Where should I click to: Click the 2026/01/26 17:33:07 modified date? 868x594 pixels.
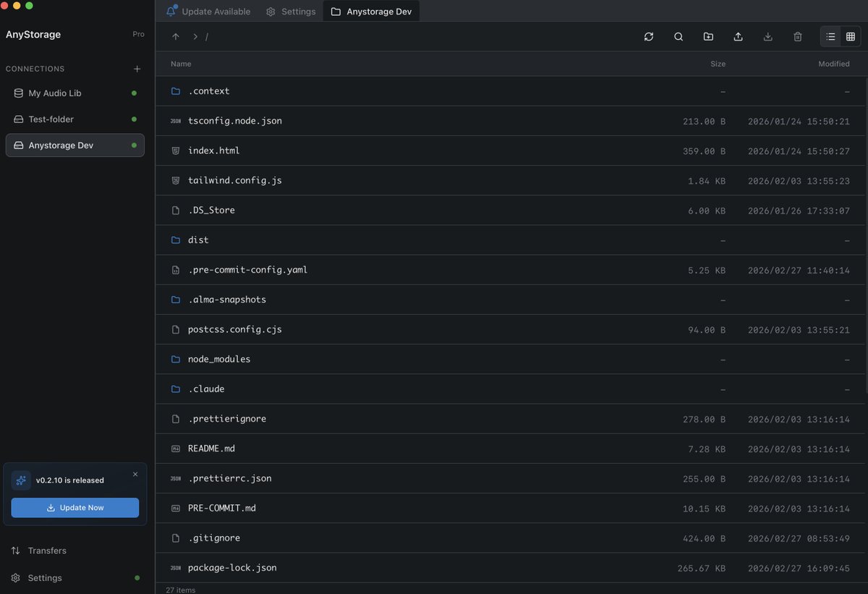point(799,211)
